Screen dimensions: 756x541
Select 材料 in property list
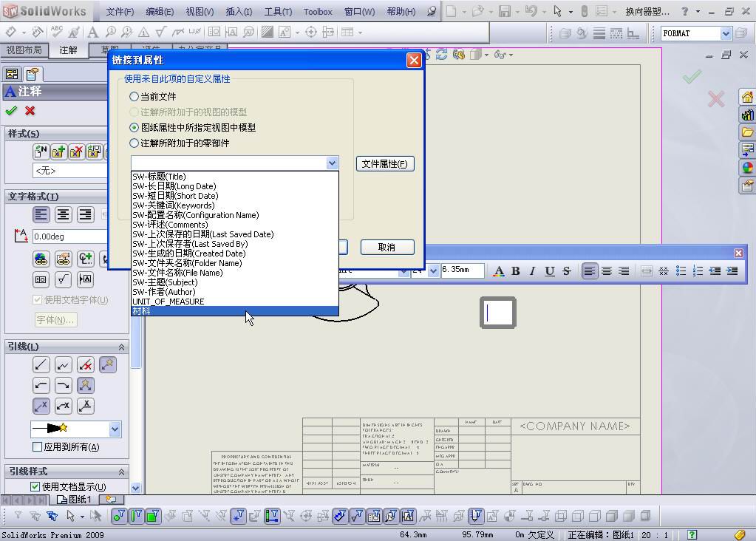click(x=235, y=311)
